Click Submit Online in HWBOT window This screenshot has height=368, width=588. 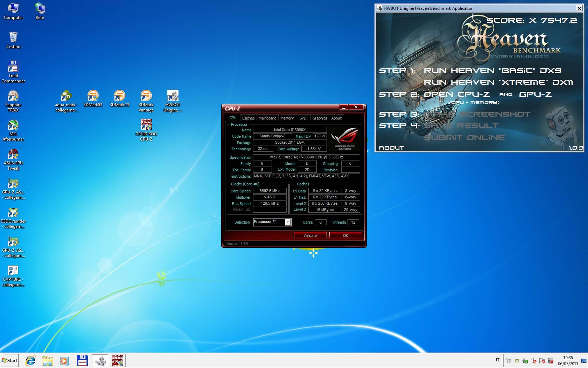[x=464, y=138]
